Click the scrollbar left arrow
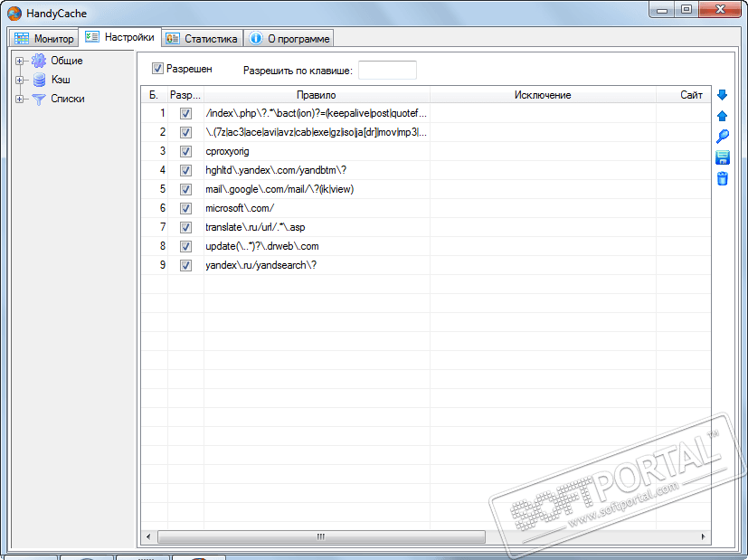Viewport: 748px width, 560px height. tap(148, 536)
